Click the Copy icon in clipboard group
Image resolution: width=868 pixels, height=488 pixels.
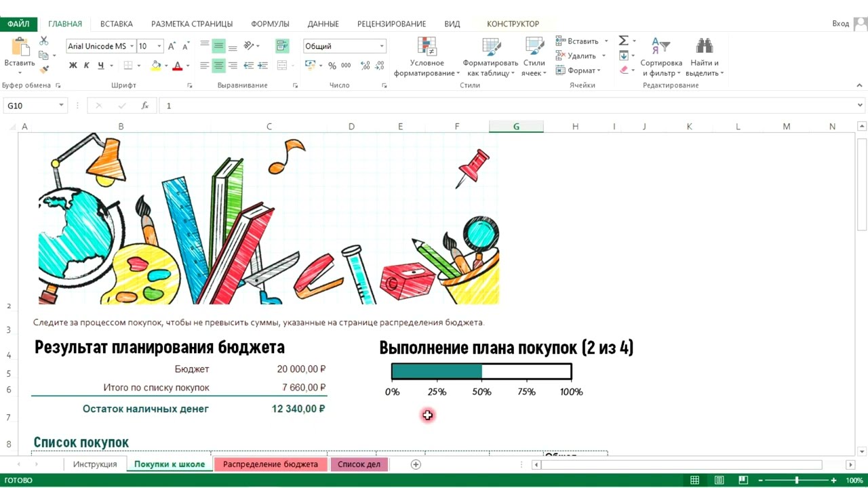[44, 56]
